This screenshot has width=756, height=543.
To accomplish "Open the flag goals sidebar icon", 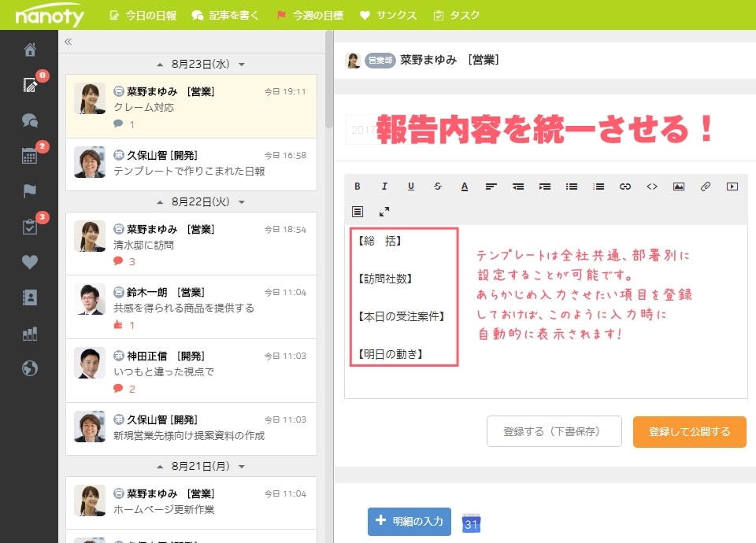I will pos(30,190).
